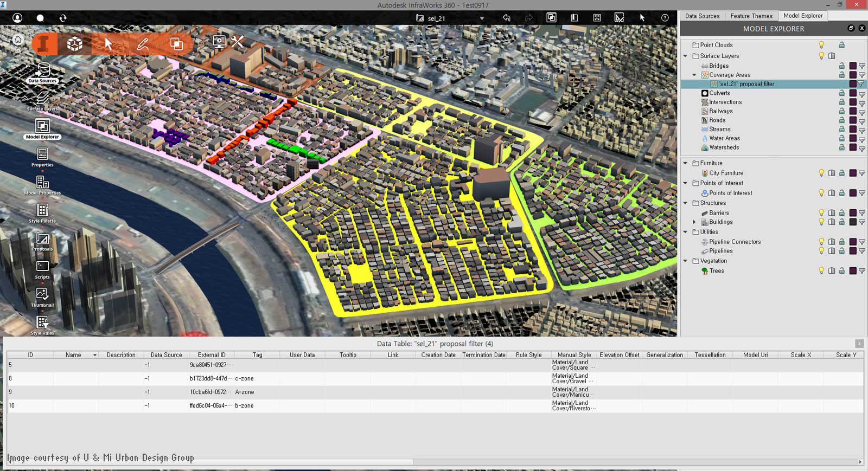Open the user account icon
The image size is (868, 471).
pos(17,18)
